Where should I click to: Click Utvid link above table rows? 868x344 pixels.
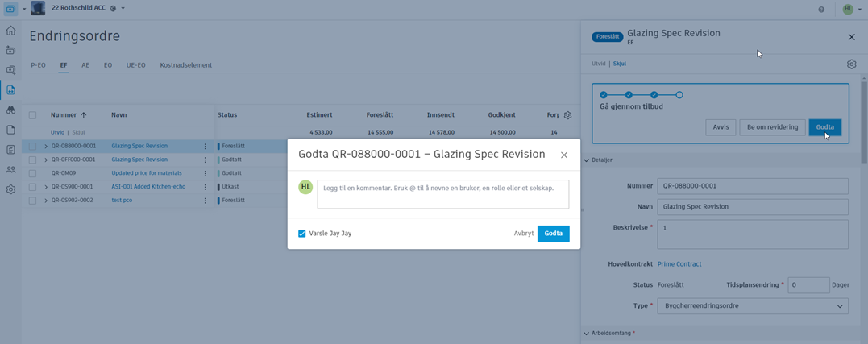pyautogui.click(x=57, y=132)
